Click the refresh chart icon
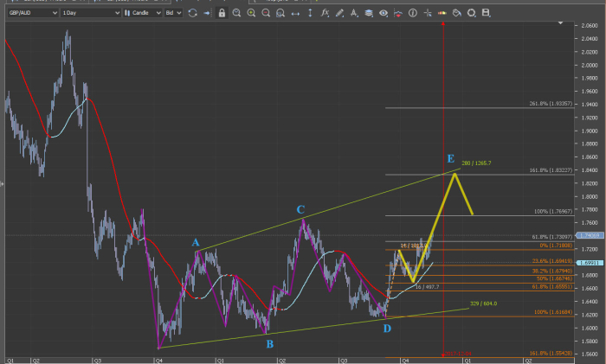 [192, 13]
